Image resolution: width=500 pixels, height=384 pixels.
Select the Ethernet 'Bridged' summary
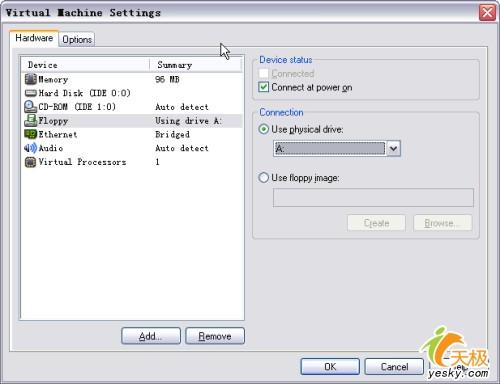tap(172, 134)
